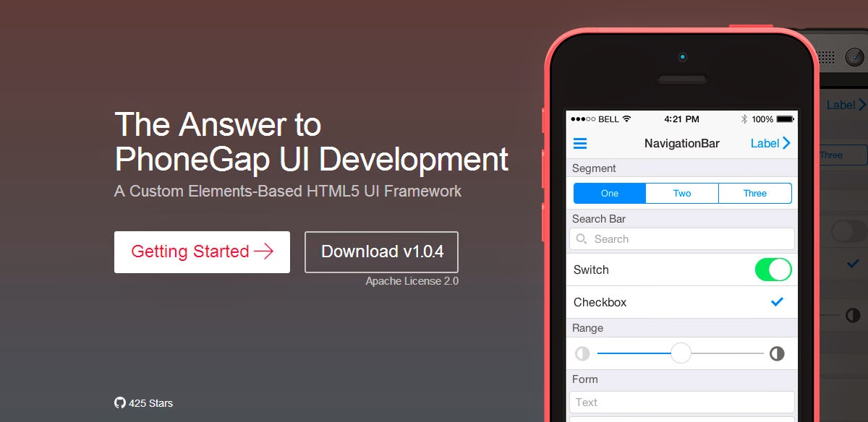Viewport: 868px width, 422px height.
Task: Toggle the switch on the background phone
Action: coord(849,231)
